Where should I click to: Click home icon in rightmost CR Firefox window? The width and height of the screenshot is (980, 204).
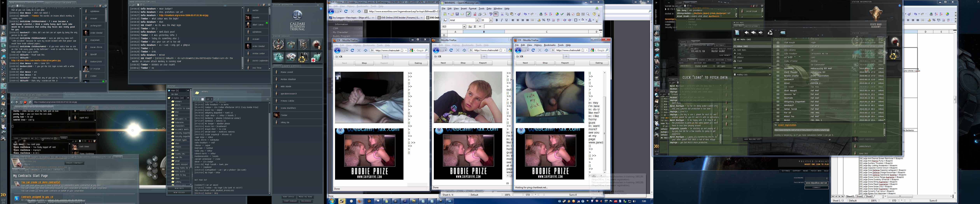(546, 50)
